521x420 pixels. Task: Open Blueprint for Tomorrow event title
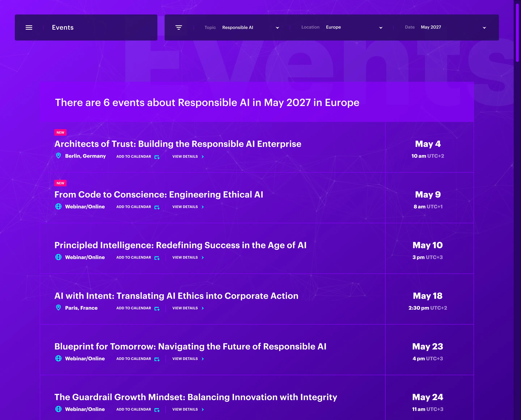pyautogui.click(x=190, y=346)
